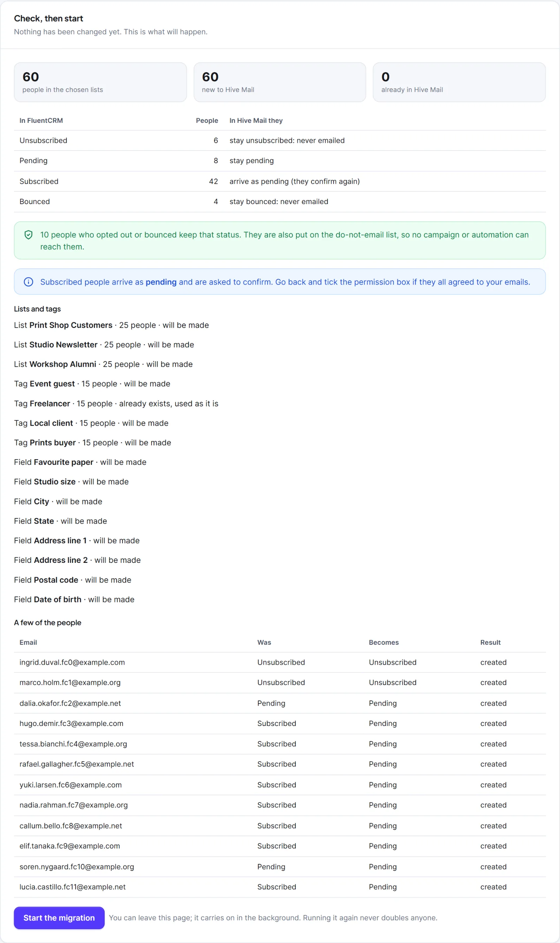Select the Freelancer tag line
Viewport: 560px width, 943px height.
click(x=116, y=404)
